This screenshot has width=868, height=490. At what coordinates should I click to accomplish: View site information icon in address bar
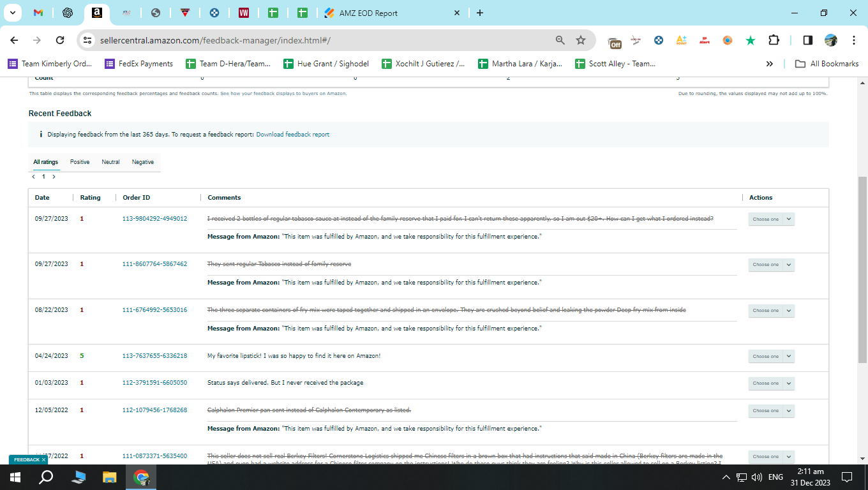(x=88, y=40)
